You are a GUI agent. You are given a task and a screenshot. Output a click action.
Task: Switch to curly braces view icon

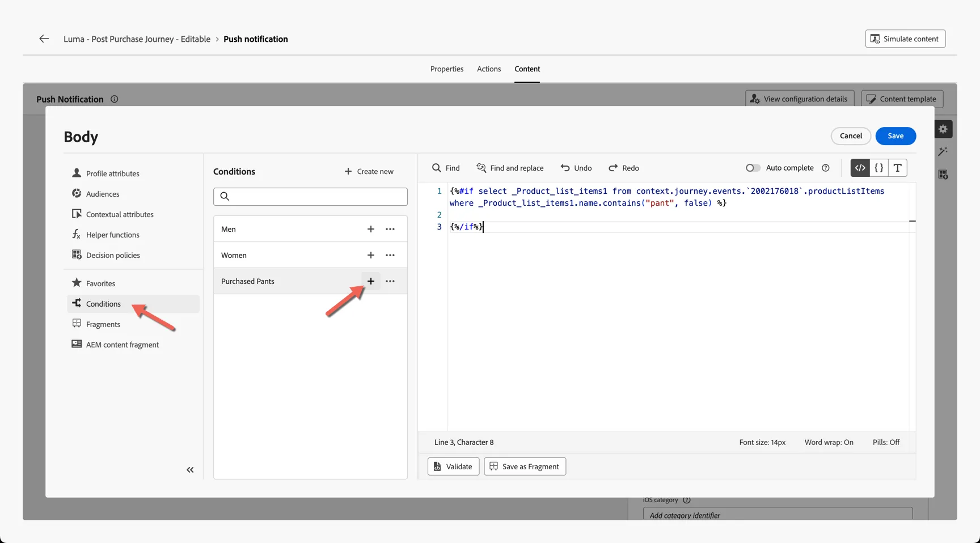point(878,168)
